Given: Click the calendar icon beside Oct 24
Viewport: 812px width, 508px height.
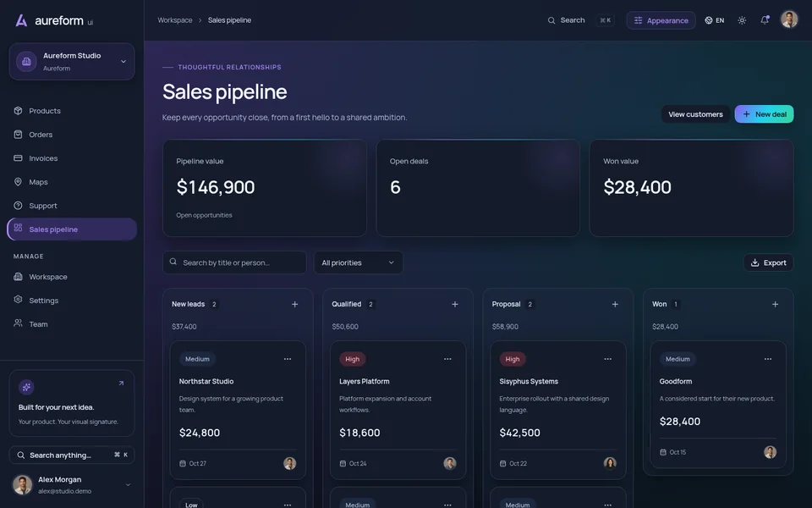Looking at the screenshot, I should (x=343, y=463).
